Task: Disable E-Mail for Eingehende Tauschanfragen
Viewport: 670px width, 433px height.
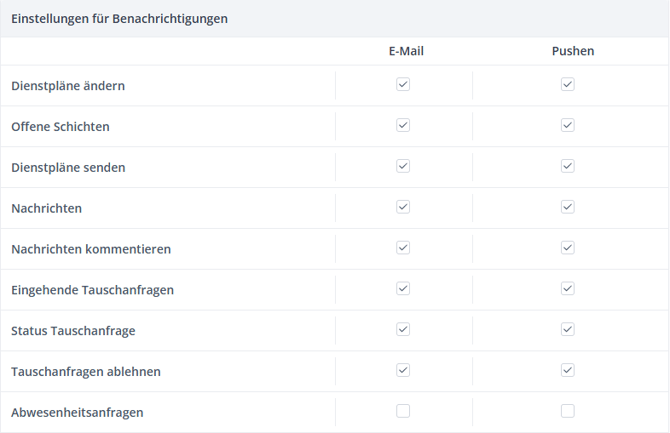Action: tap(403, 288)
